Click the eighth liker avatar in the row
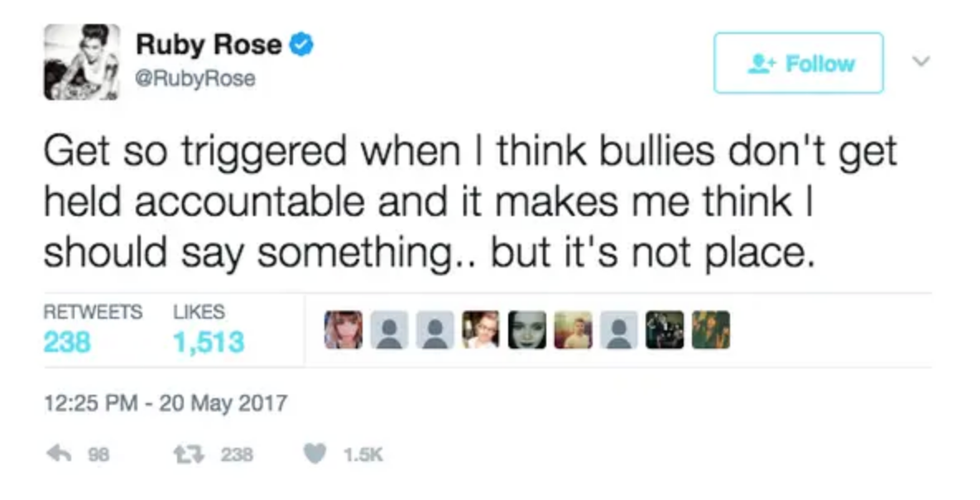Image resolution: width=980 pixels, height=500 pixels. (665, 329)
